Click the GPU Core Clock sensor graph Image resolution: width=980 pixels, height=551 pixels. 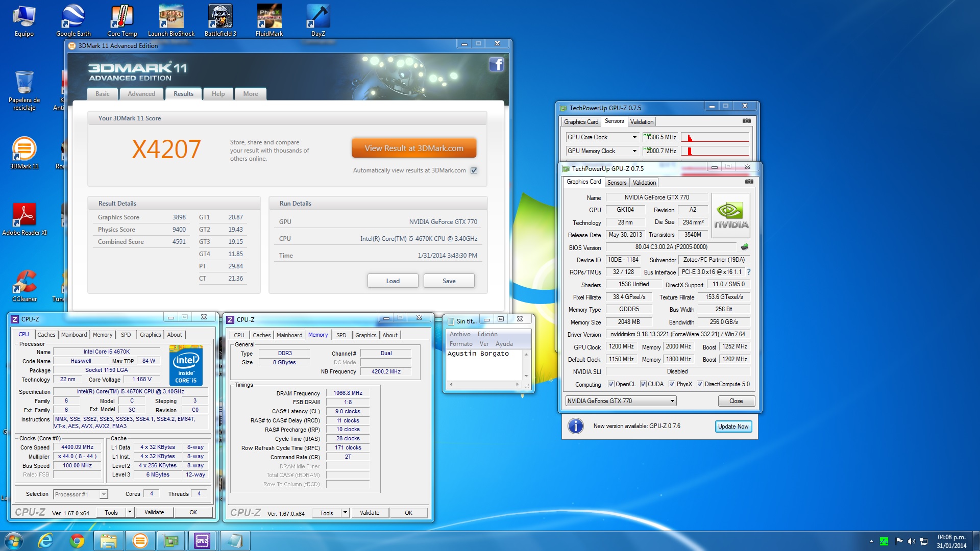715,137
